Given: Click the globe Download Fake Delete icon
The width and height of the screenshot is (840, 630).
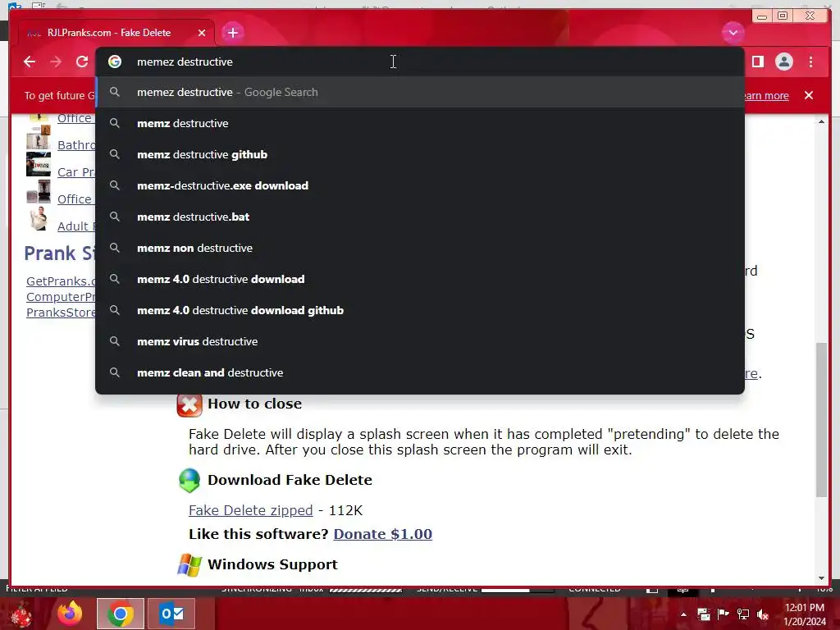Looking at the screenshot, I should 189,481.
